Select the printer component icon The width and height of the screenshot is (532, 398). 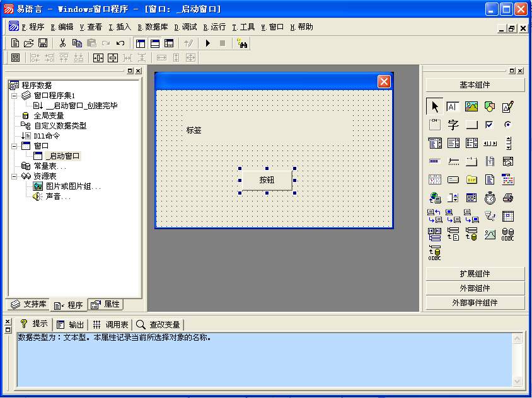(x=508, y=198)
